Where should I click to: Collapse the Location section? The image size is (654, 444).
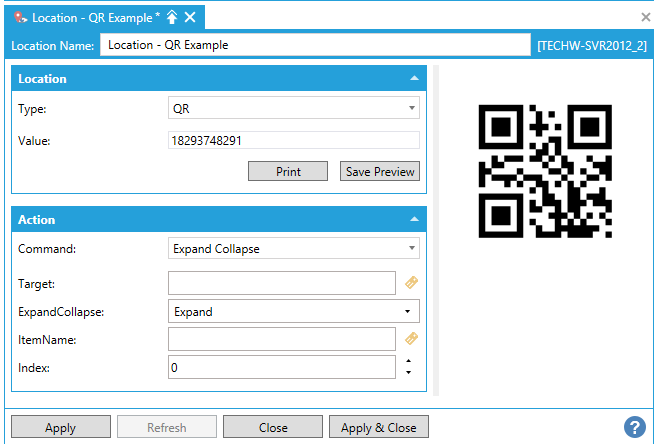coord(414,79)
